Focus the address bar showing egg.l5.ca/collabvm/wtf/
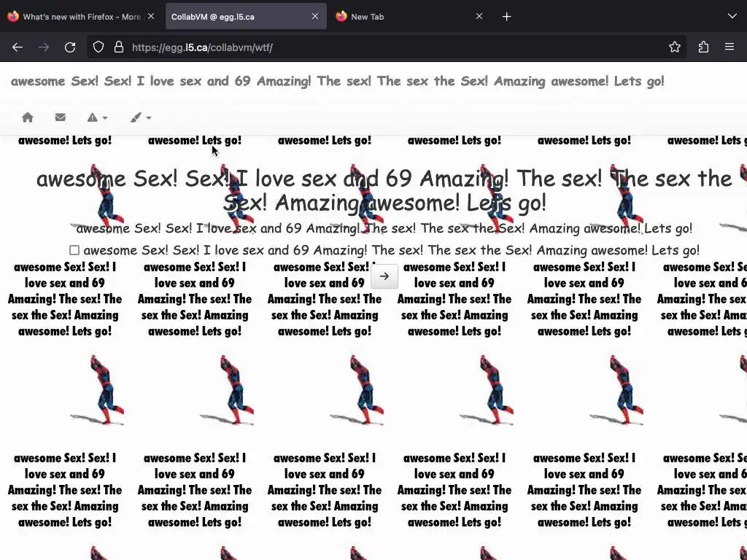The width and height of the screenshot is (747, 560). 386,47
